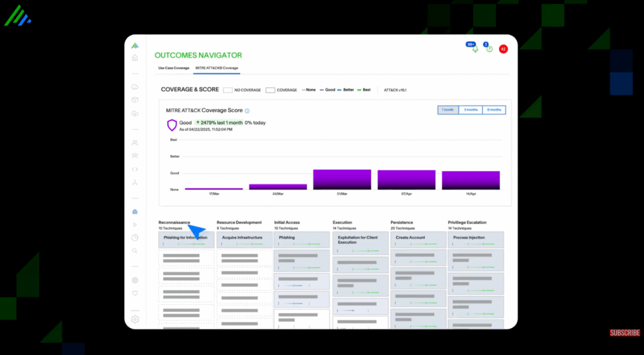
Task: Open Exploitation for Client Execution card
Action: coord(360,243)
